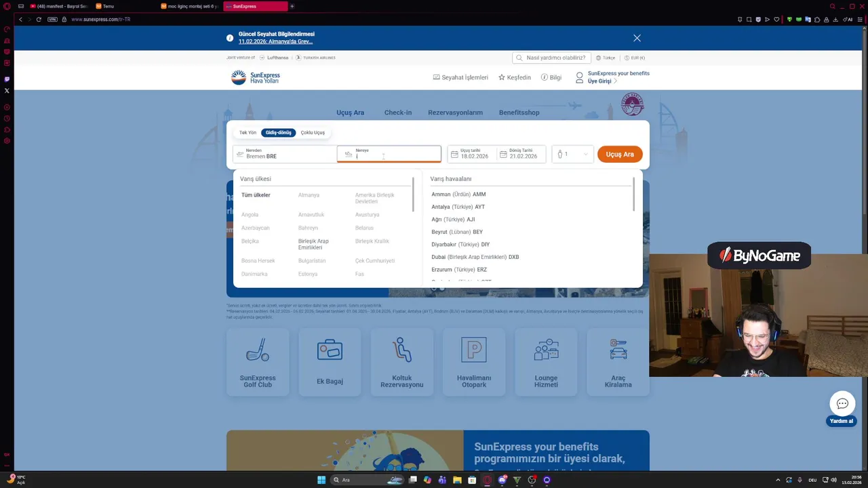Open Twitch in the Opera sidebar
This screenshot has height=488, width=868.
pos(7,79)
